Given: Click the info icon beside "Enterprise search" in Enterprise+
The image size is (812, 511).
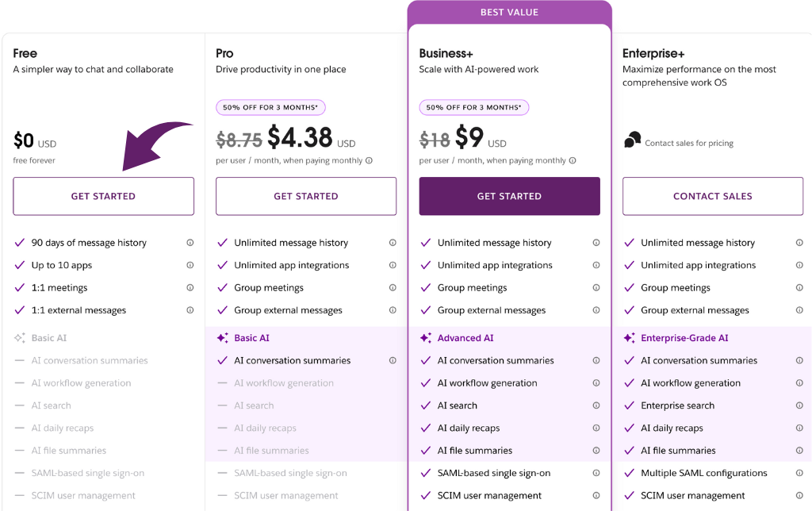Looking at the screenshot, I should [x=799, y=405].
